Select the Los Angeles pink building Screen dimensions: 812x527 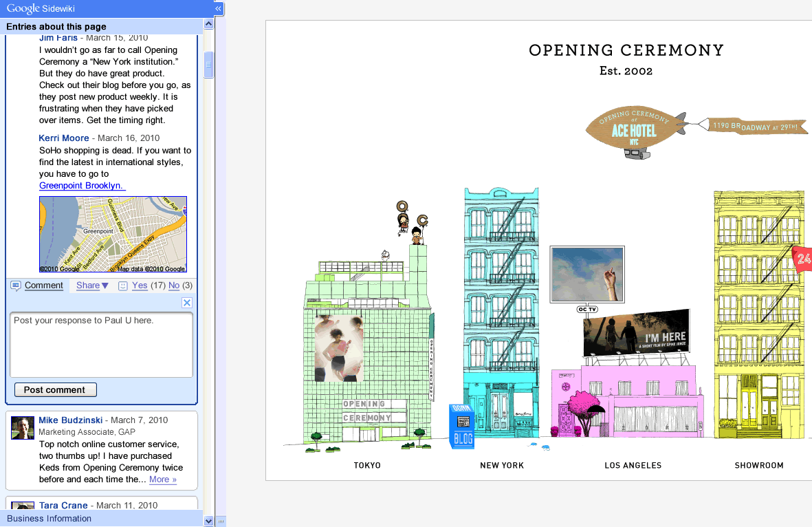(x=626, y=401)
